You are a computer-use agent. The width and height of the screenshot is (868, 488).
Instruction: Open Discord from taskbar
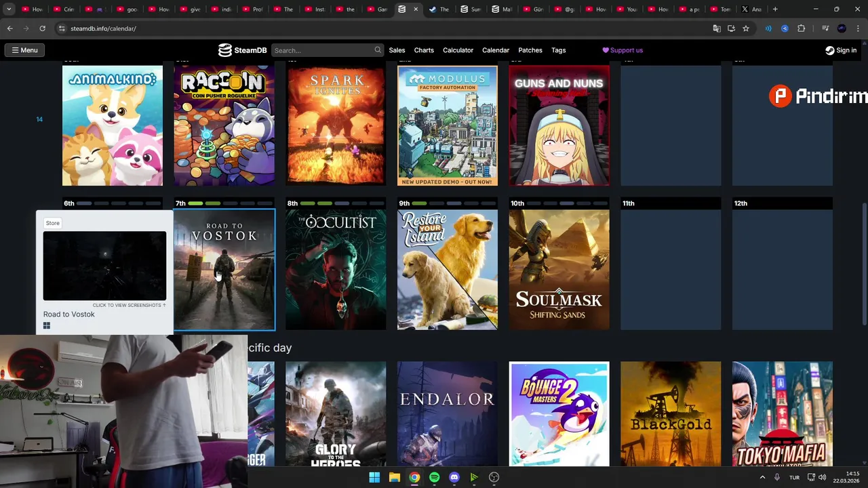[x=454, y=477]
